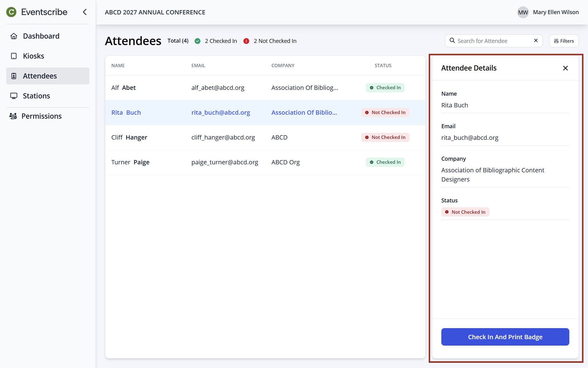The width and height of the screenshot is (588, 368).
Task: Close the Attendee Details panel
Action: pyautogui.click(x=565, y=68)
